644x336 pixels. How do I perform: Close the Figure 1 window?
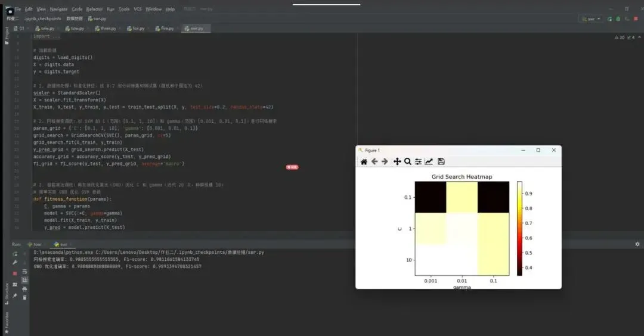[x=553, y=150]
